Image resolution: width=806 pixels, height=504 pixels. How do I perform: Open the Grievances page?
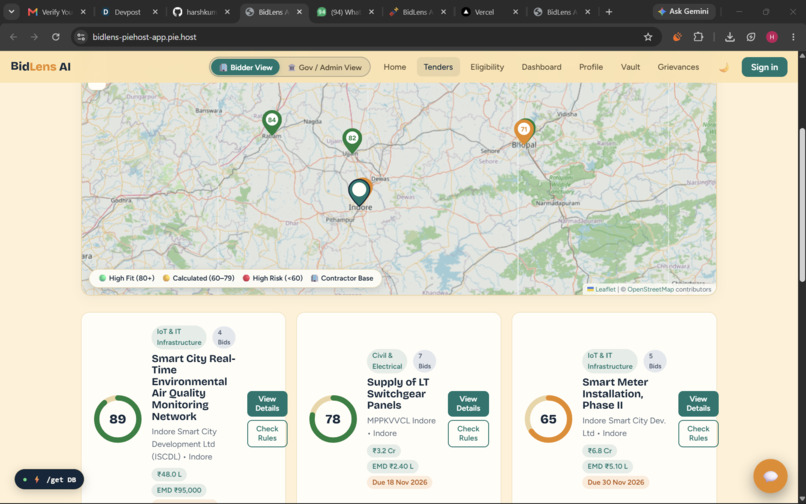tap(678, 67)
